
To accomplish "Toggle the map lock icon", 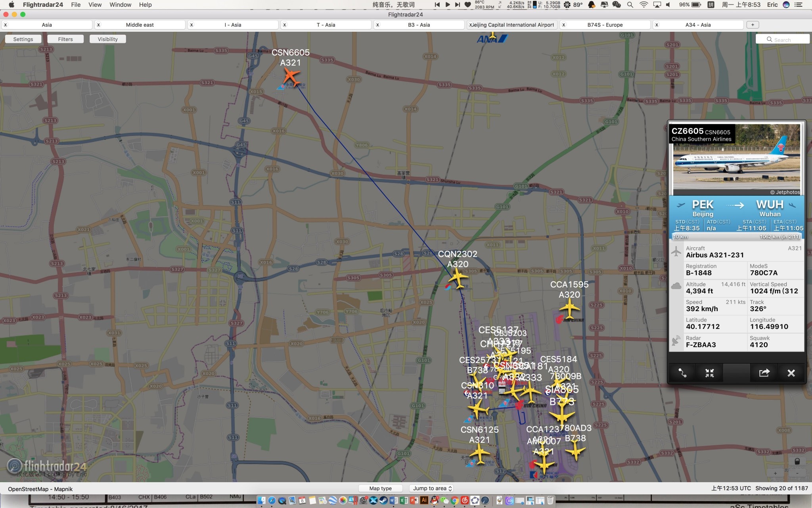I will 797,461.
